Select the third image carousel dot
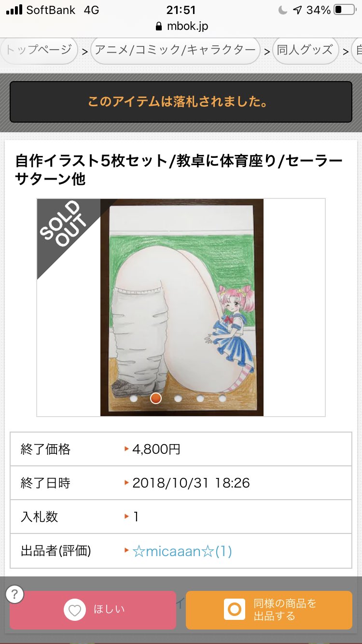 click(x=178, y=399)
